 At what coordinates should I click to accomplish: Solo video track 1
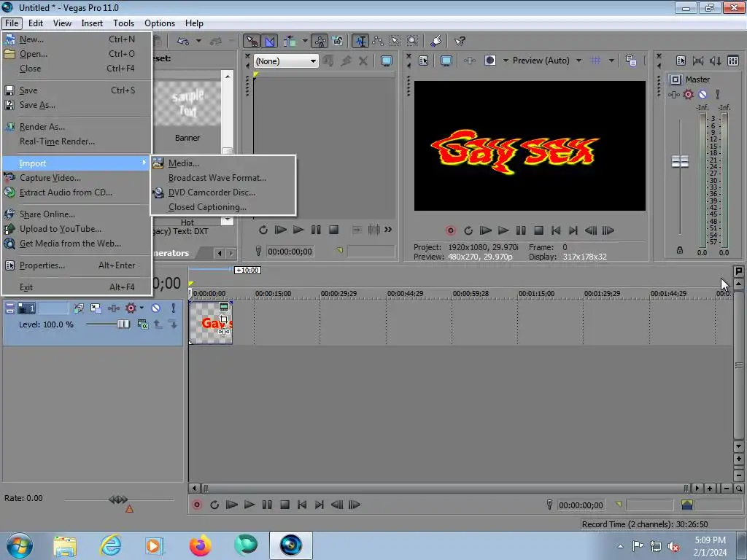(174, 308)
